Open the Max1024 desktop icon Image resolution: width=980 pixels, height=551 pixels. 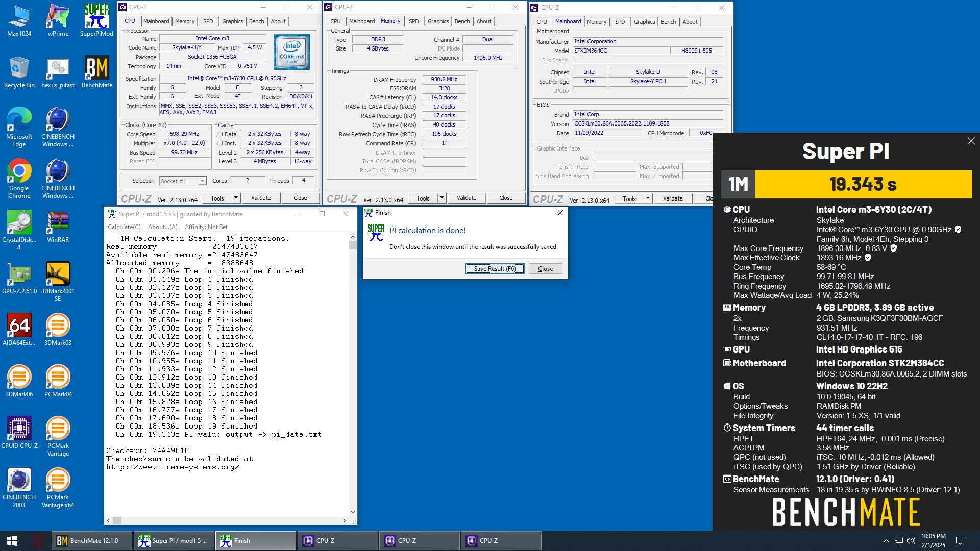point(19,20)
